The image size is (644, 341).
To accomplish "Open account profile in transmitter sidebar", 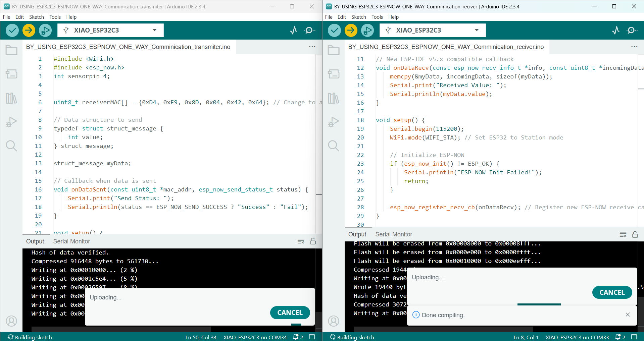I will tap(11, 321).
